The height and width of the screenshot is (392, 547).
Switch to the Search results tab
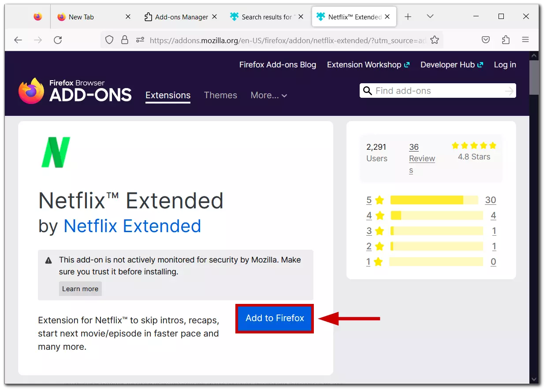(x=267, y=17)
